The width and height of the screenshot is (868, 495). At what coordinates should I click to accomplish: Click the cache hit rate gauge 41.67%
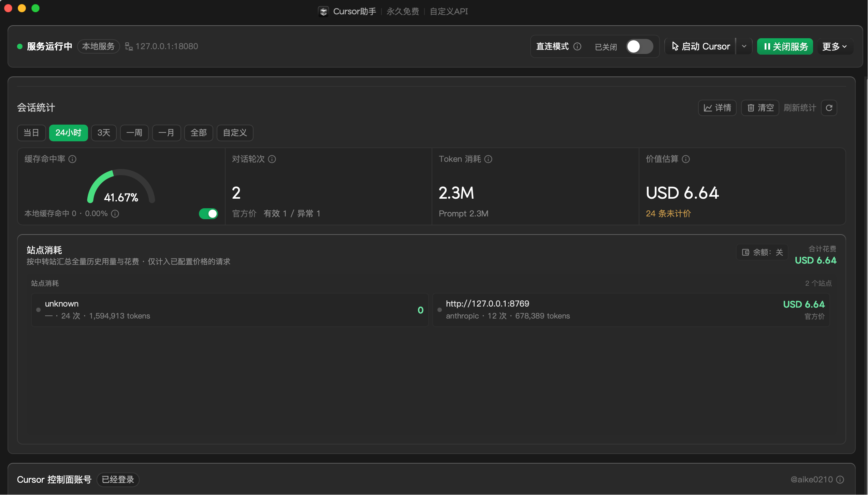(x=121, y=187)
